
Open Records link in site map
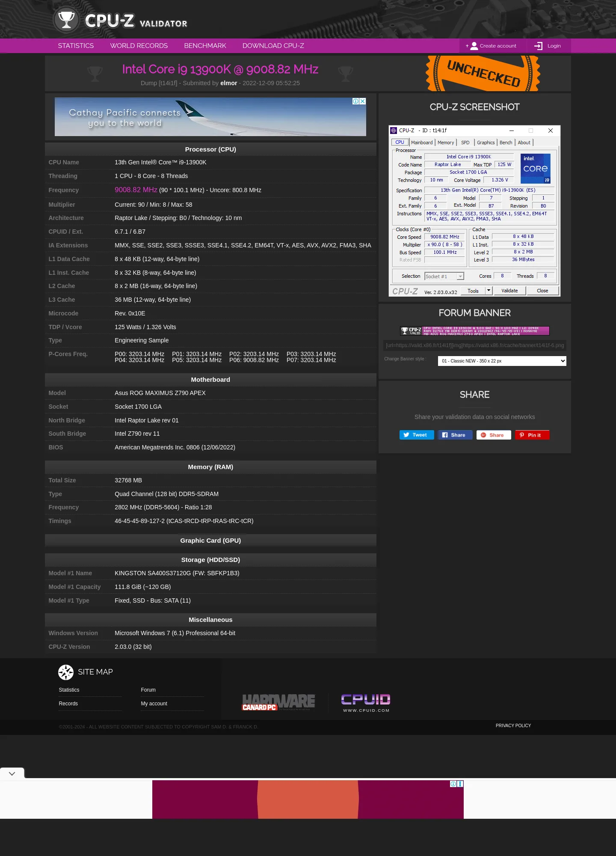(x=68, y=704)
